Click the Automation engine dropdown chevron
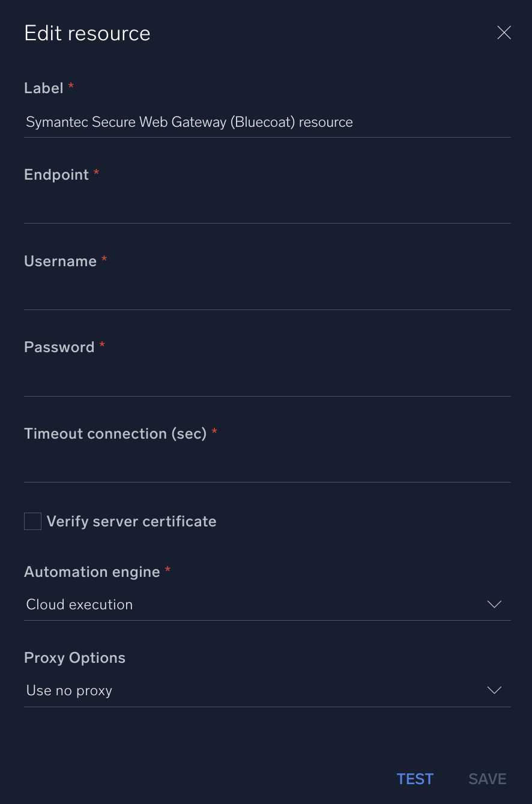Image resolution: width=532 pixels, height=804 pixels. pyautogui.click(x=494, y=605)
